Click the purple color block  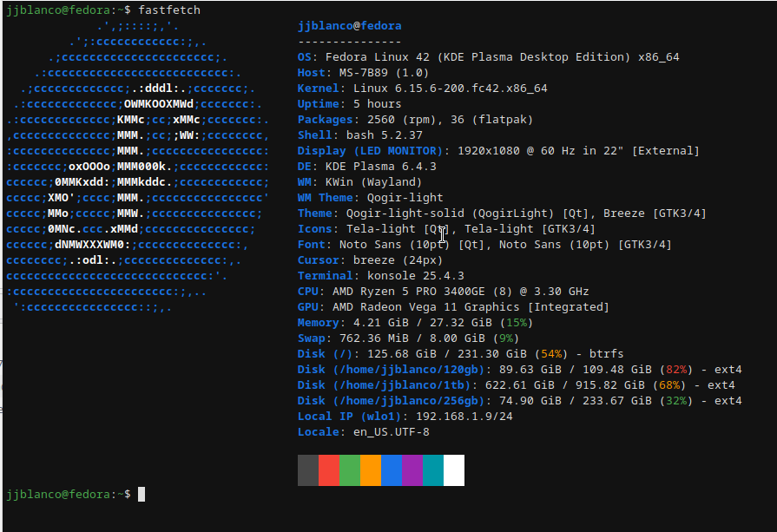pyautogui.click(x=412, y=470)
